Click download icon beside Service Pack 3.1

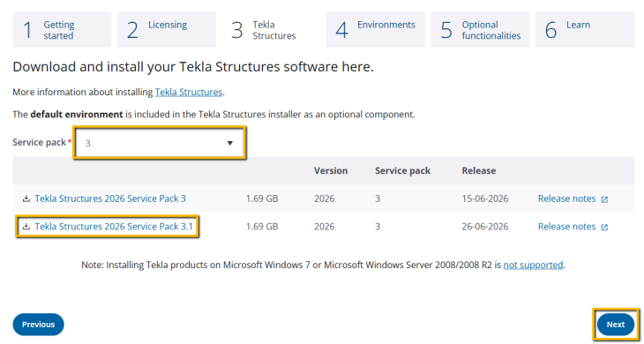pyautogui.click(x=26, y=227)
